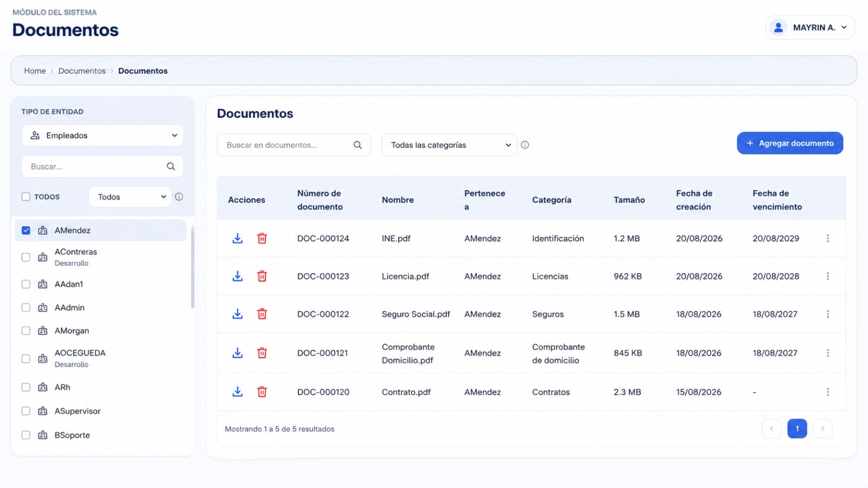
Task: Open more options for DOC-000124
Action: [x=828, y=239]
